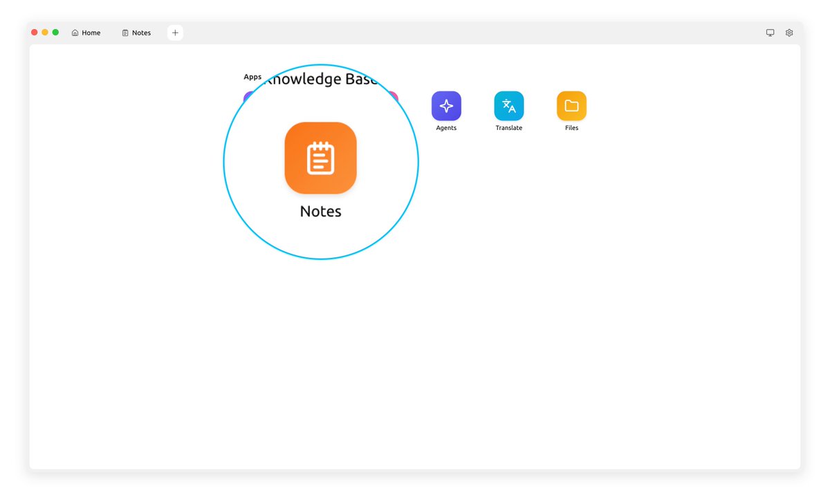Viewport: 830px width, 504px height.
Task: Click the green maximize window button
Action: (x=55, y=32)
